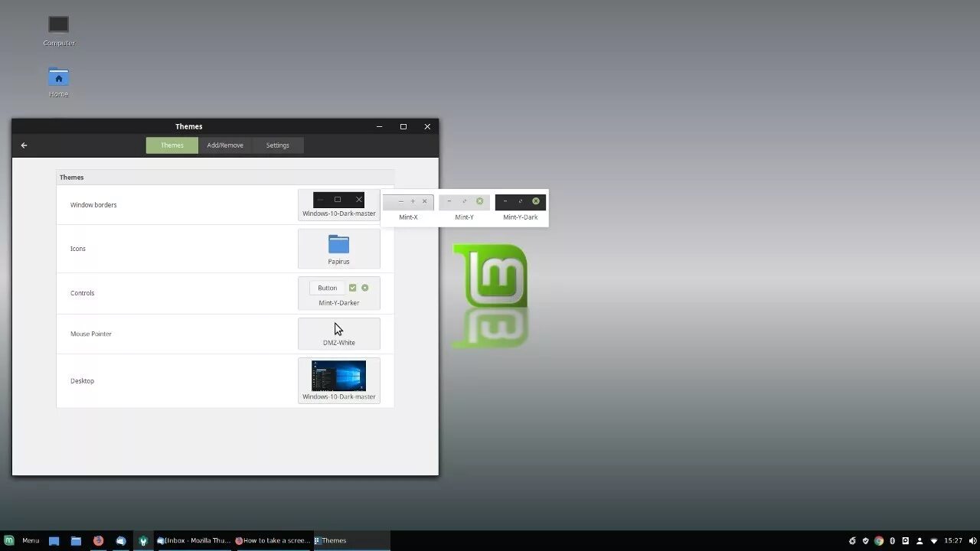Change the Papirus icon theme
This screenshot has width=980, height=551.
338,249
